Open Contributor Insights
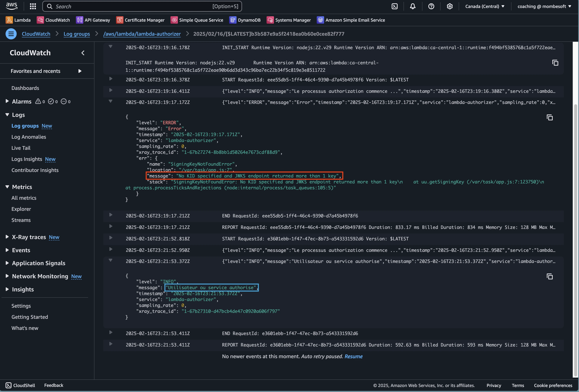This screenshot has width=579, height=392. (35, 170)
